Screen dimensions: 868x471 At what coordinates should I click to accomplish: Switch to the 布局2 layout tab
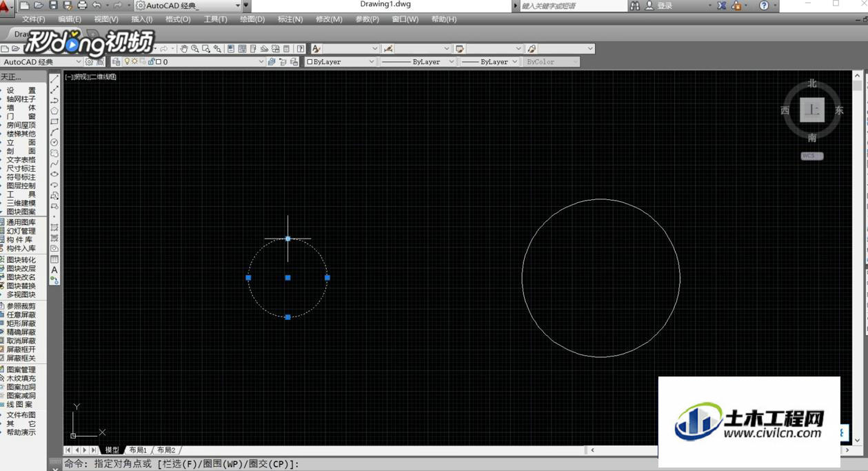pos(166,450)
